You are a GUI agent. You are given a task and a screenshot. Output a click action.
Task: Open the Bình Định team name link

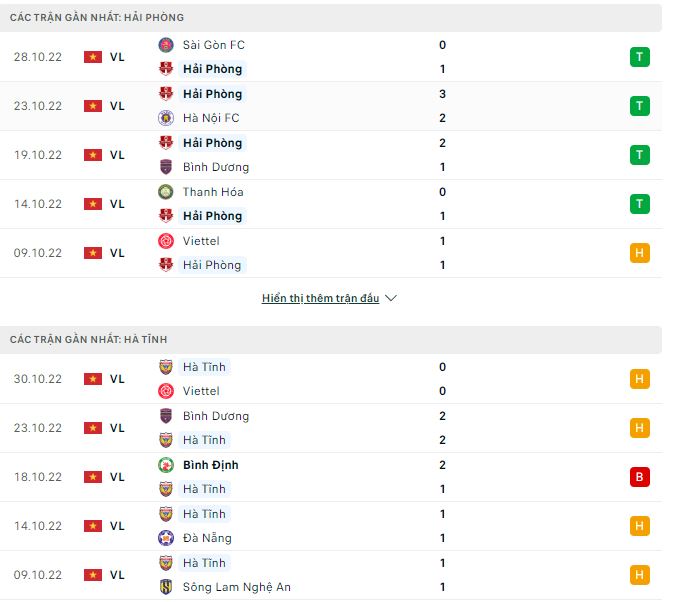click(x=210, y=465)
